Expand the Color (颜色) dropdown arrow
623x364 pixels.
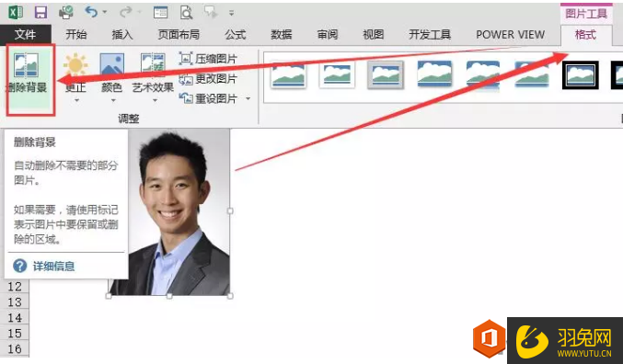coord(113,100)
